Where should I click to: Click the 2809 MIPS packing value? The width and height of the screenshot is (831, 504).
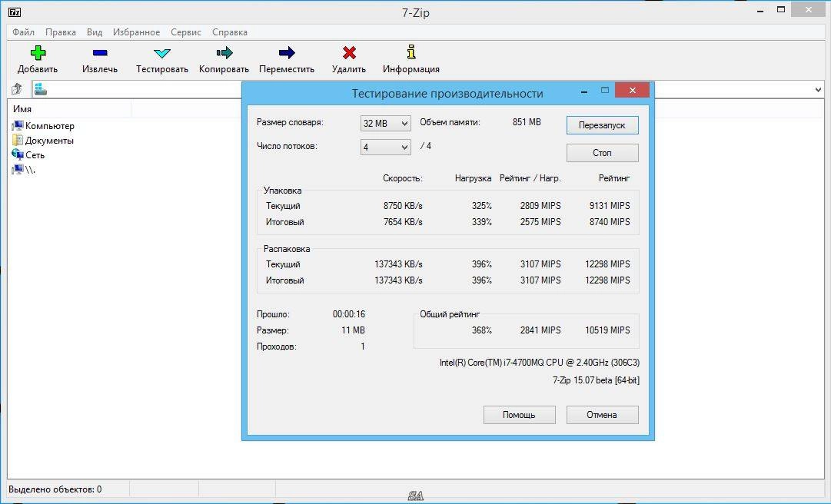[540, 206]
